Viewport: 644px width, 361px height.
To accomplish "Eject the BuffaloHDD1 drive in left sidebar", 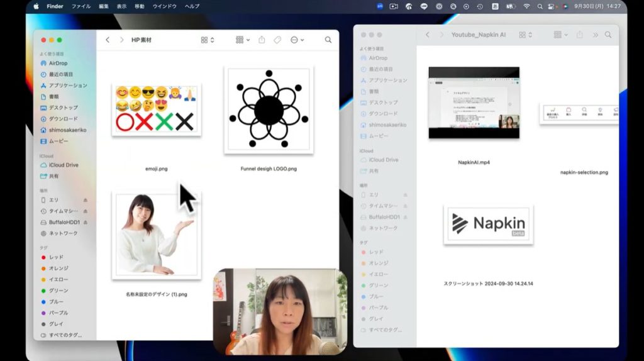I will pyautogui.click(x=86, y=222).
